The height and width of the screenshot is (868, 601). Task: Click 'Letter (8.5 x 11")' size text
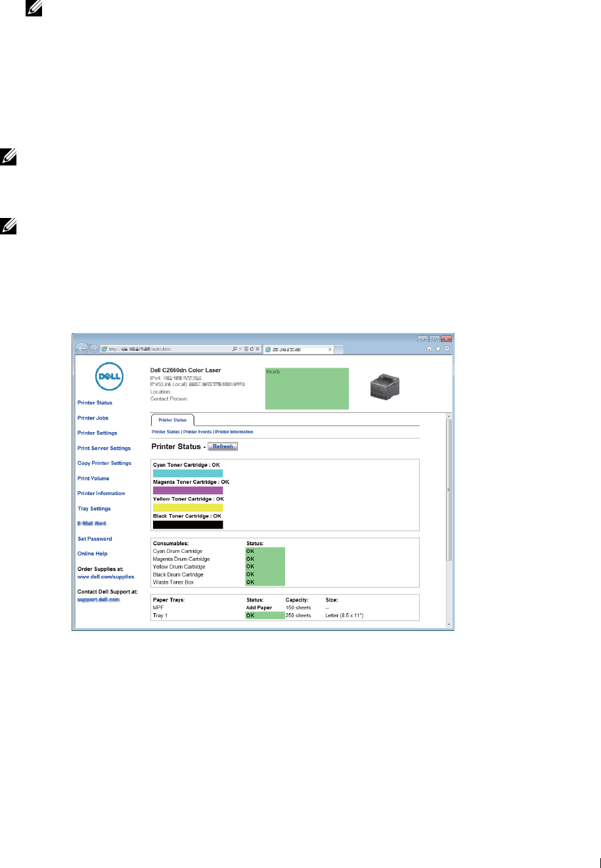coord(344,616)
